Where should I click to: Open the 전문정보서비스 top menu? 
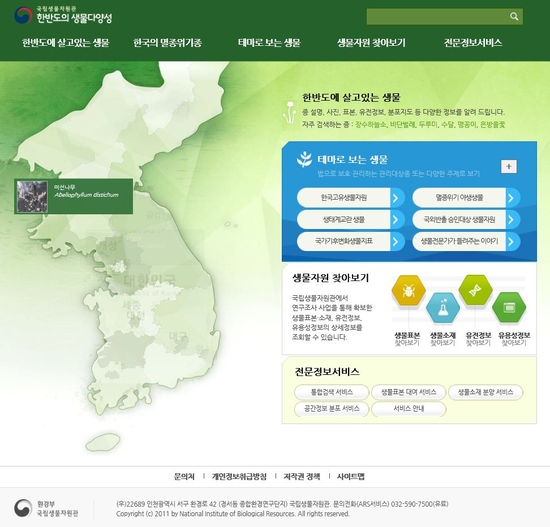point(473,43)
